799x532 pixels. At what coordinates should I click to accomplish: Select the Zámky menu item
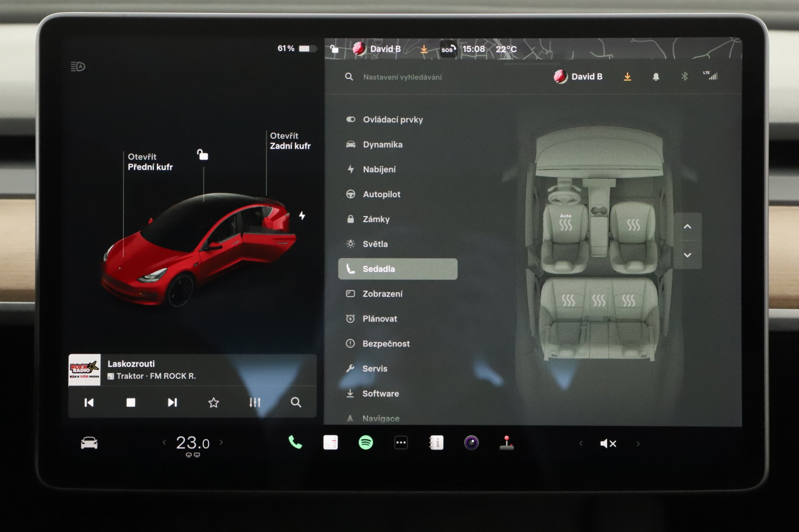click(376, 219)
